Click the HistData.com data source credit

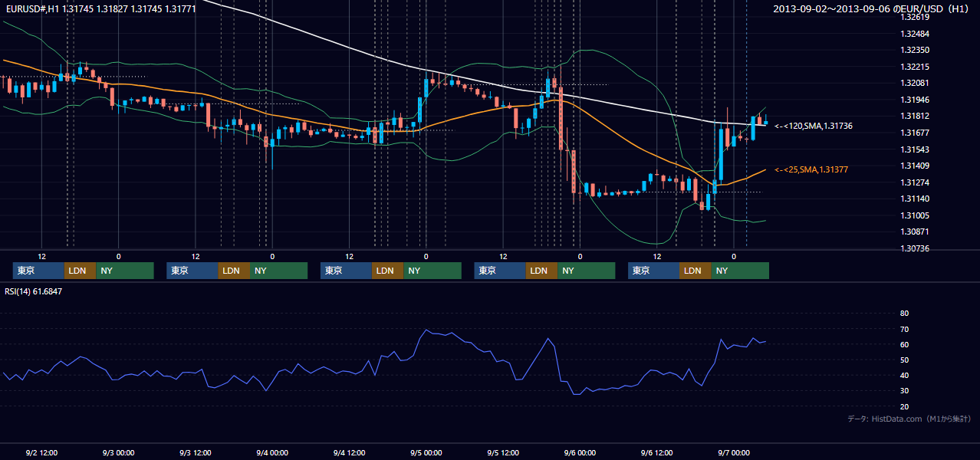click(909, 419)
